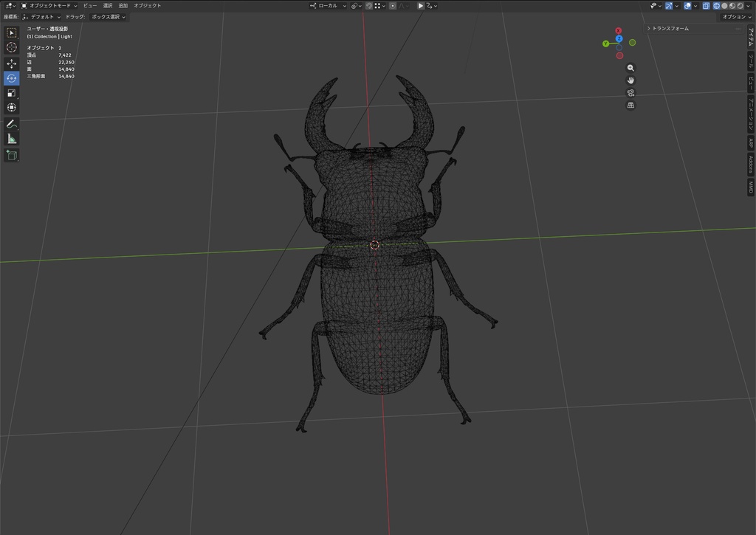Toggle X-ray mode button
The height and width of the screenshot is (535, 756).
[707, 6]
